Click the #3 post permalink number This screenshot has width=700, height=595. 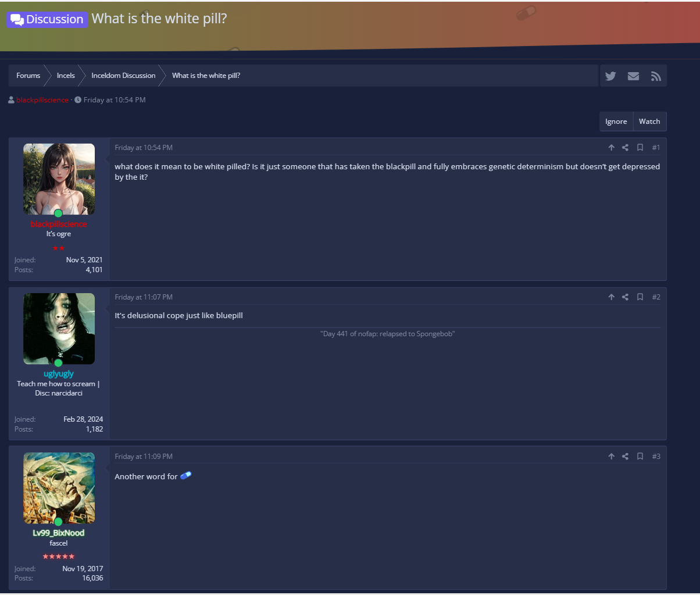pyautogui.click(x=656, y=457)
